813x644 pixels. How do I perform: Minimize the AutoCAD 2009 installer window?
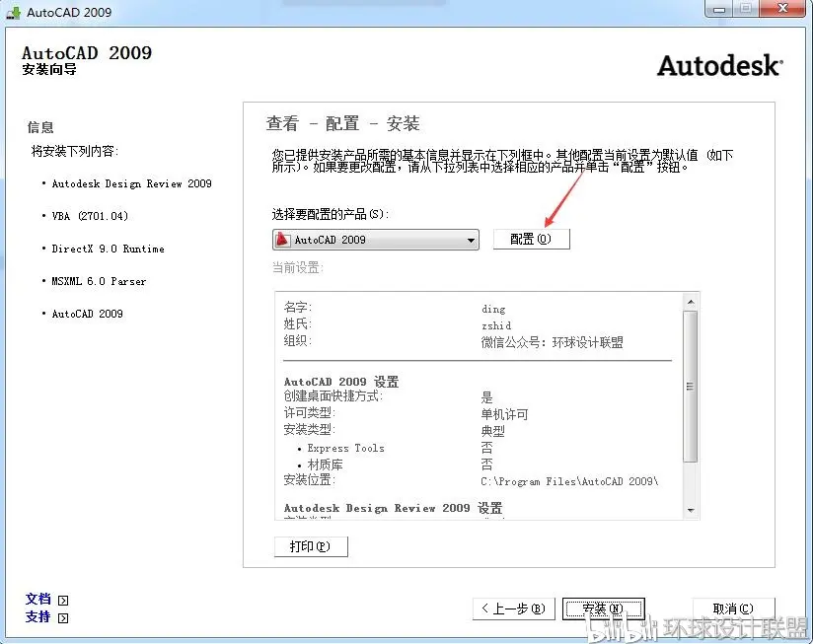click(718, 9)
